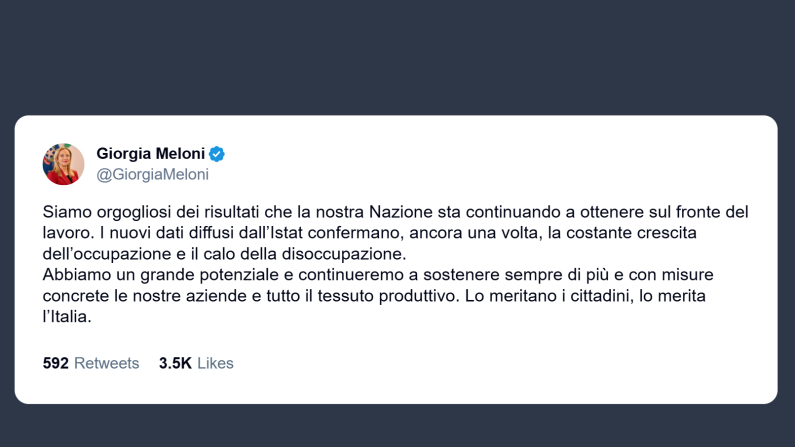Screen dimensions: 795x447
Task: Click the blue verified badge checkmark
Action: 217,154
